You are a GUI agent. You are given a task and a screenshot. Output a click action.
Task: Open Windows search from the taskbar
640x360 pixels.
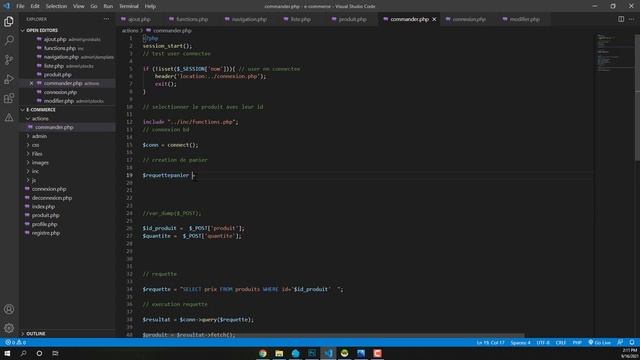[23, 353]
